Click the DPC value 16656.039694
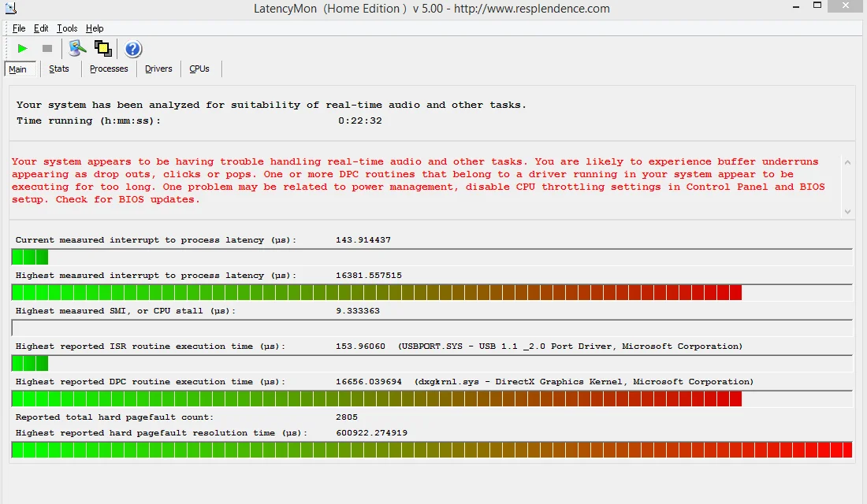The image size is (867, 504). point(369,381)
